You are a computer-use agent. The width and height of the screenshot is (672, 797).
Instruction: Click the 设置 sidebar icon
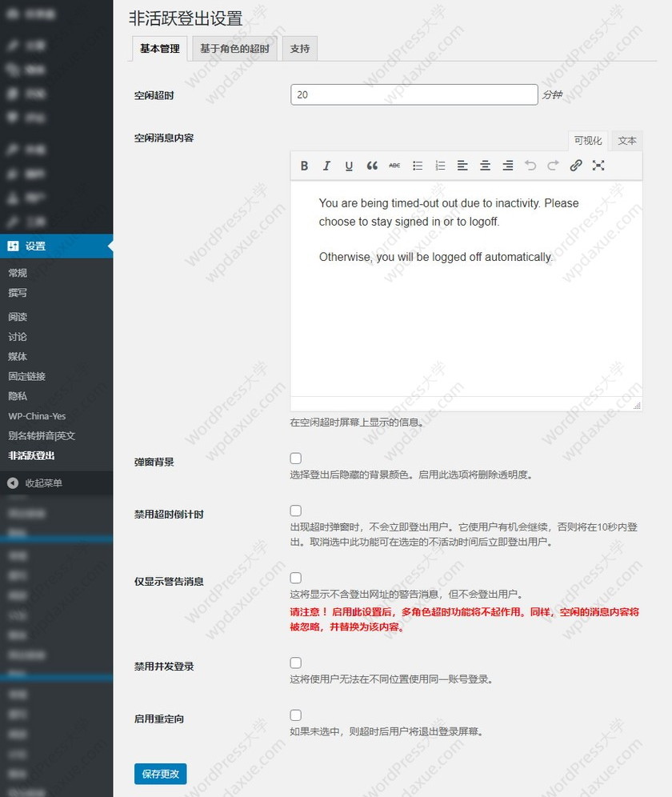[14, 246]
